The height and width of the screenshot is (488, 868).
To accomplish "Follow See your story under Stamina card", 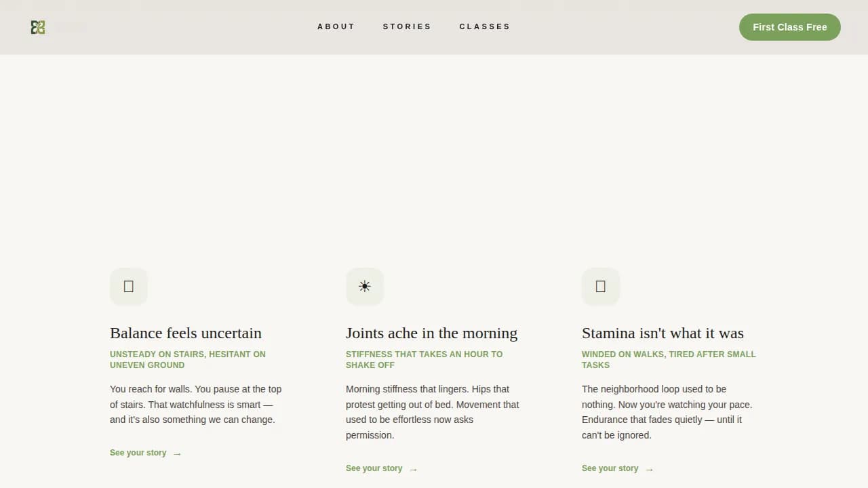I will click(x=610, y=468).
